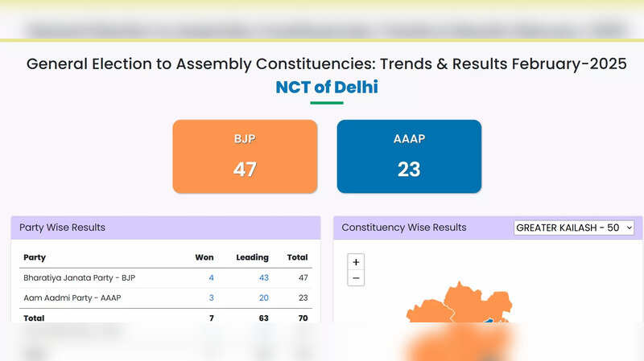Open BJP's leading count link 43

click(263, 277)
